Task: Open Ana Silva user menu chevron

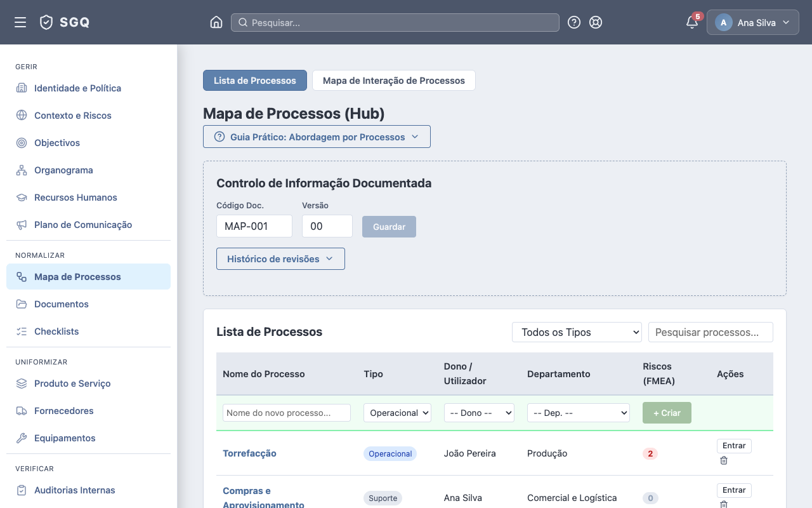Action: coord(786,22)
